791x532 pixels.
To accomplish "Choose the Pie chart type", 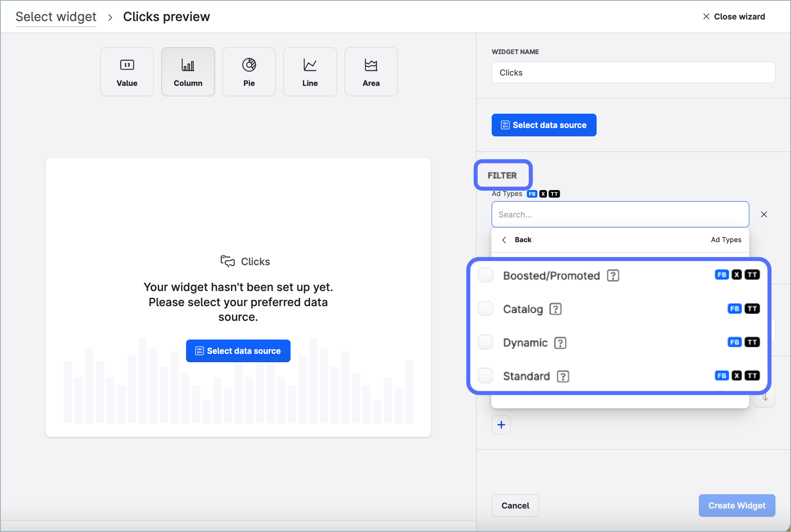I will coord(249,72).
